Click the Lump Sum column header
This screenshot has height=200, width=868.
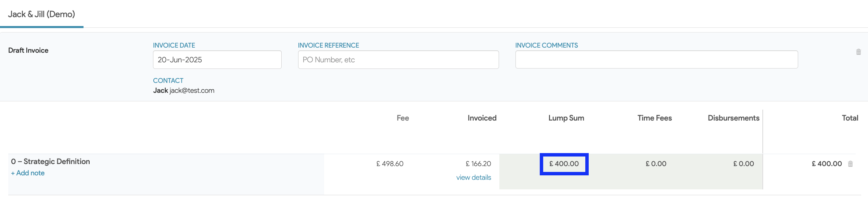tap(566, 118)
